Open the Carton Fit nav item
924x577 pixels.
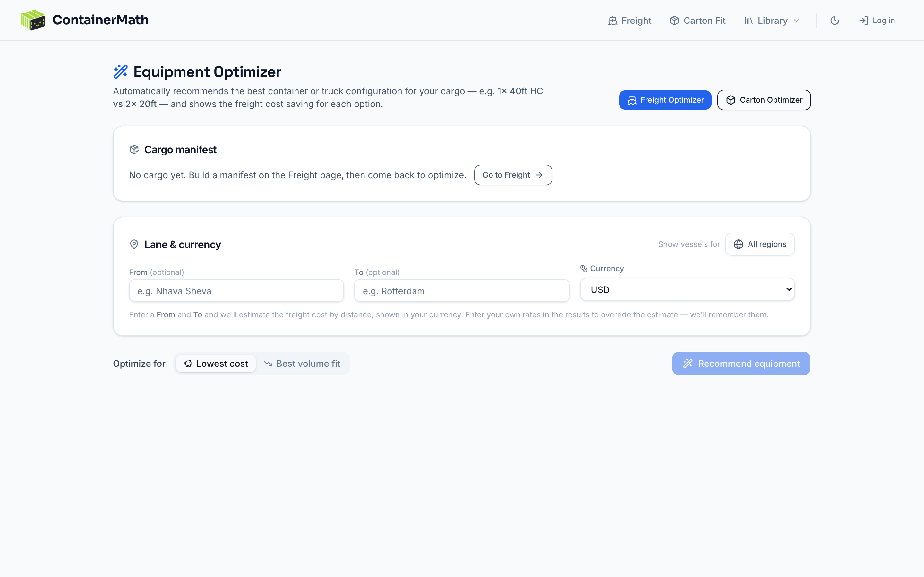coord(697,21)
